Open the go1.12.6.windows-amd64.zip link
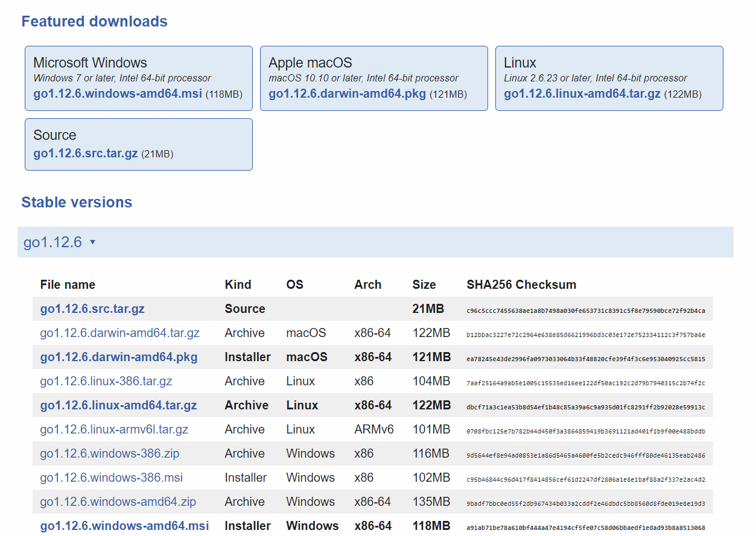 [x=118, y=502]
